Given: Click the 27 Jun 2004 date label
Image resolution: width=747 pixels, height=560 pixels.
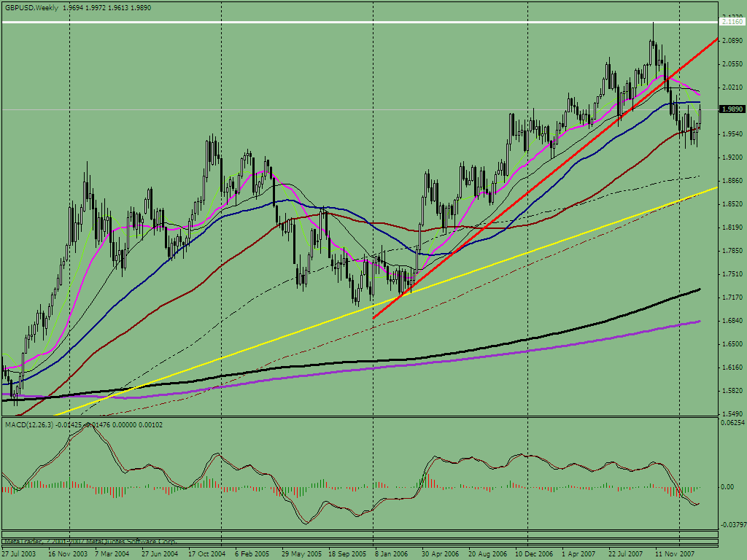Looking at the screenshot, I should pos(160,554).
